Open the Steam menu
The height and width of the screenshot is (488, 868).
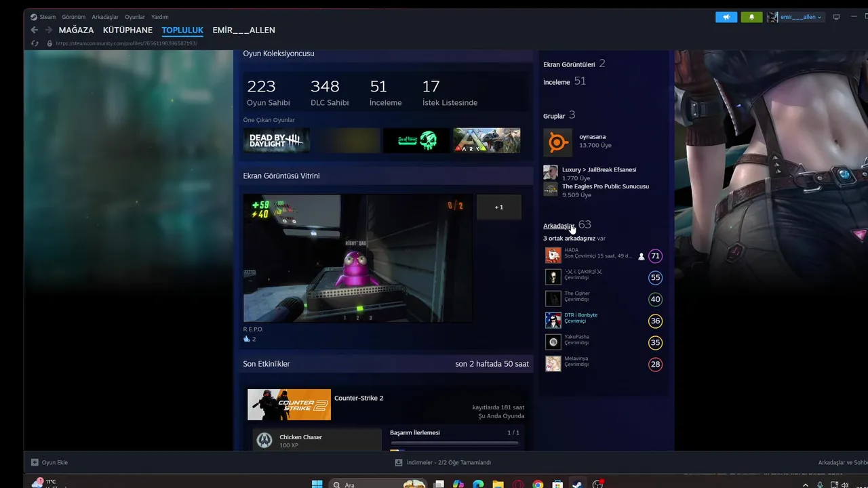point(47,17)
